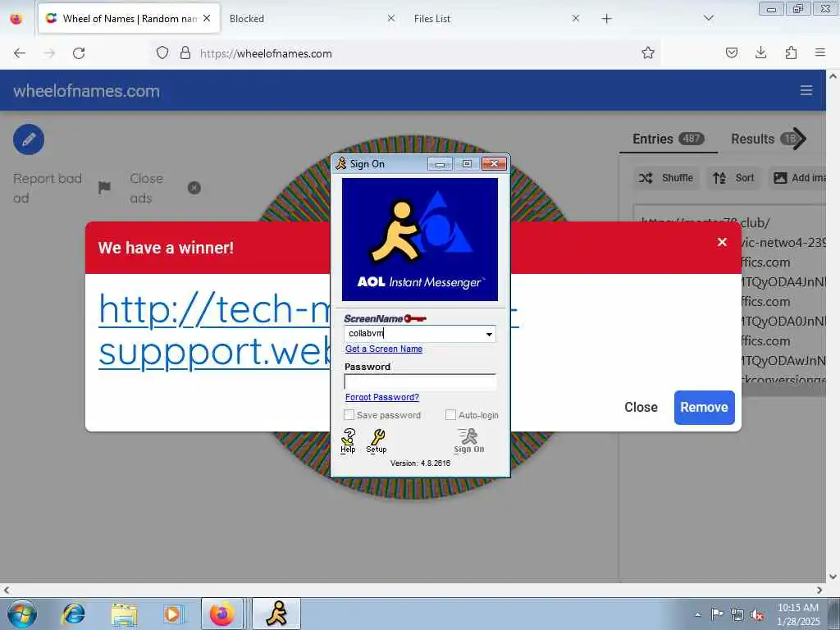Switch to the Entries tab
The height and width of the screenshot is (630, 840).
(x=668, y=139)
